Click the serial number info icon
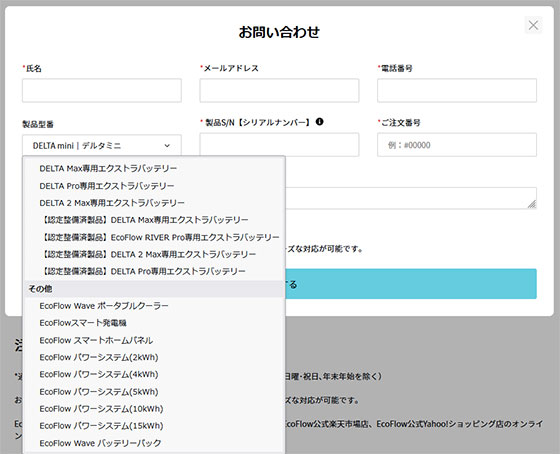Viewport: 560px width, 454px height. pos(319,122)
